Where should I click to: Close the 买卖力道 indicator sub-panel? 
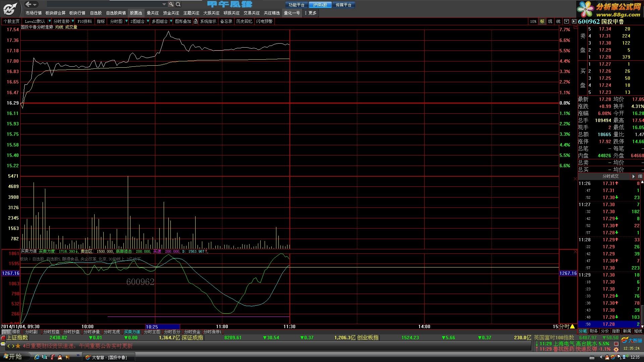point(575,251)
